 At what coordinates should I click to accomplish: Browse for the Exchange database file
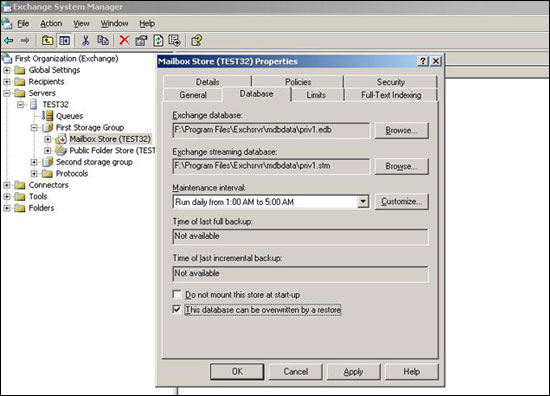(401, 130)
